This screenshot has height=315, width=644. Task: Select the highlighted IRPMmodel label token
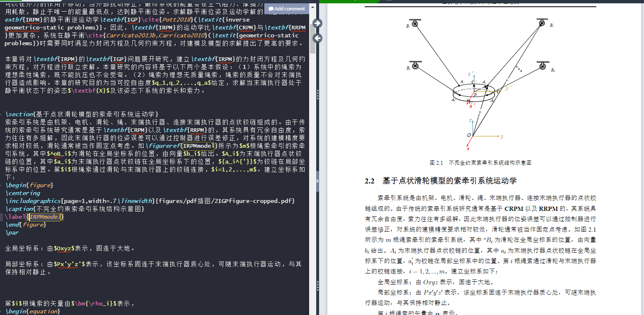pos(45,217)
